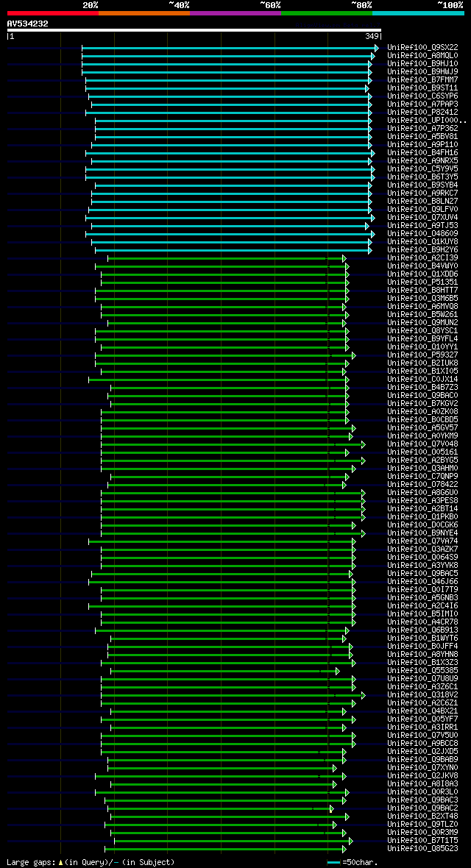This screenshot has width=471, height=868.
Task: Select the truncated UniRef100_UPI000.. label
Action: click(x=428, y=120)
